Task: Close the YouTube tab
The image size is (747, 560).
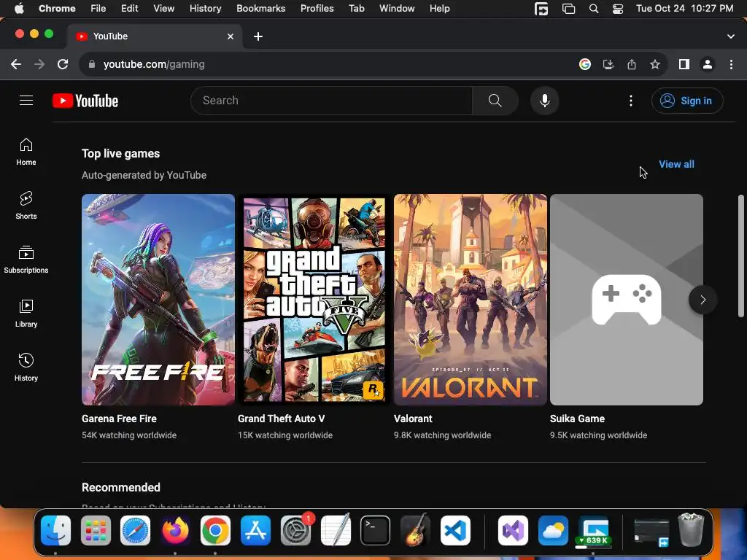Action: click(x=231, y=36)
